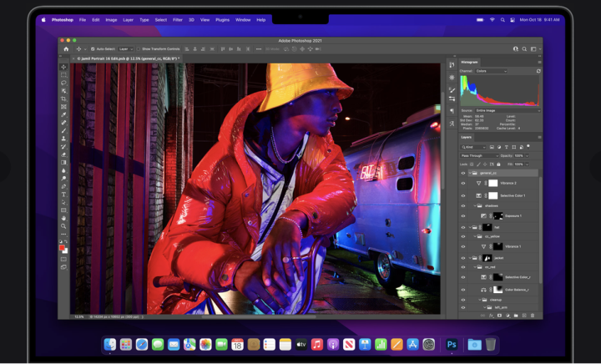
Task: Select the Horizontal Type tool
Action: tap(63, 195)
